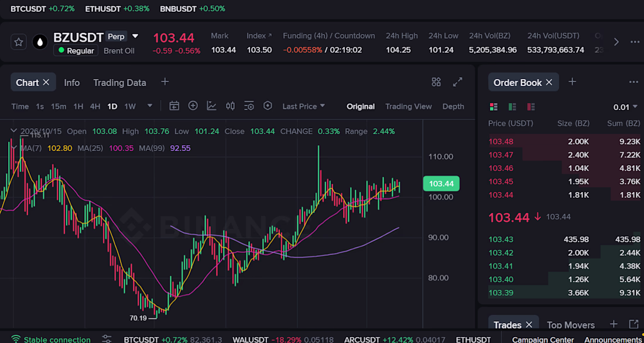Open the Trading Data tab
Image resolution: width=644 pixels, height=343 pixels.
(x=119, y=83)
